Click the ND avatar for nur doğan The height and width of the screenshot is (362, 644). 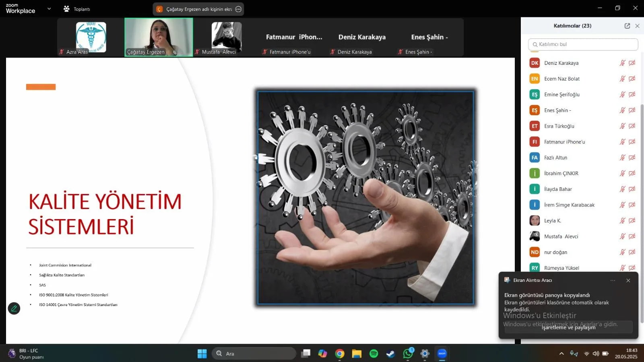pyautogui.click(x=535, y=252)
